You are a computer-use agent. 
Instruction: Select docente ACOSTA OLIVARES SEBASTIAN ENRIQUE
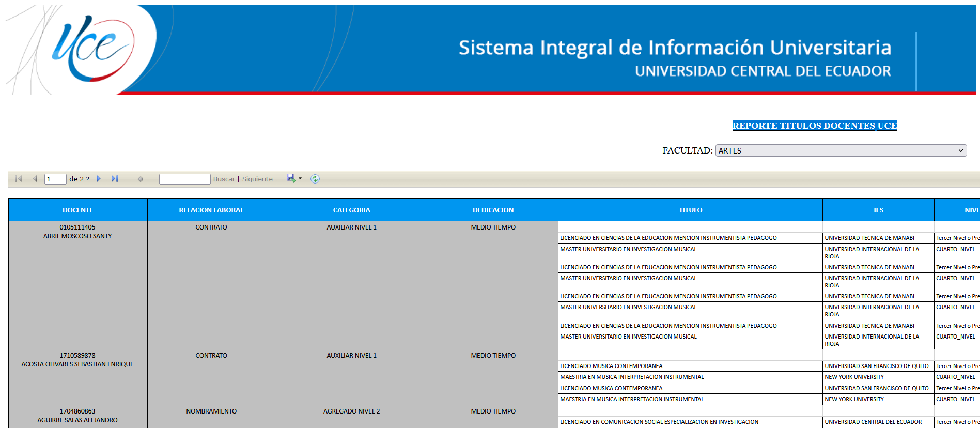tap(77, 364)
